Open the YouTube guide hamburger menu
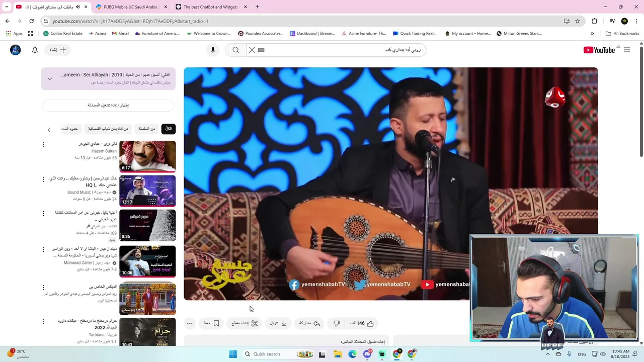Viewport: 644px width, 362px height. click(x=627, y=50)
